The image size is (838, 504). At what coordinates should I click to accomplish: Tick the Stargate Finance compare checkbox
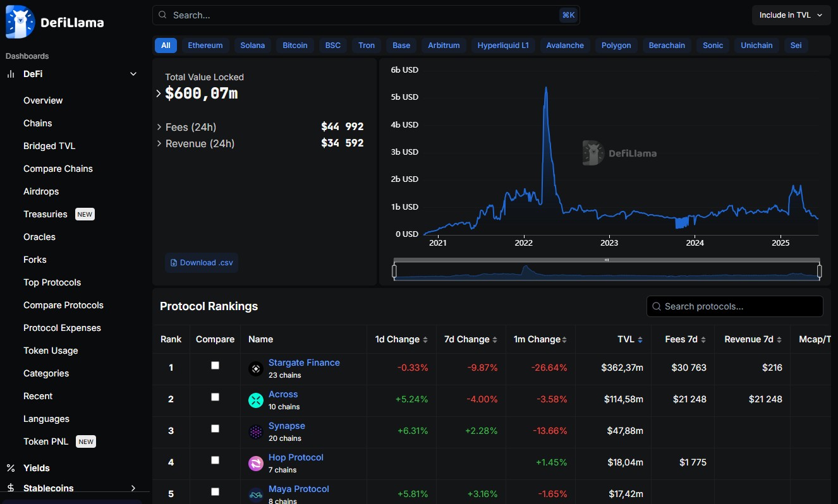[215, 366]
